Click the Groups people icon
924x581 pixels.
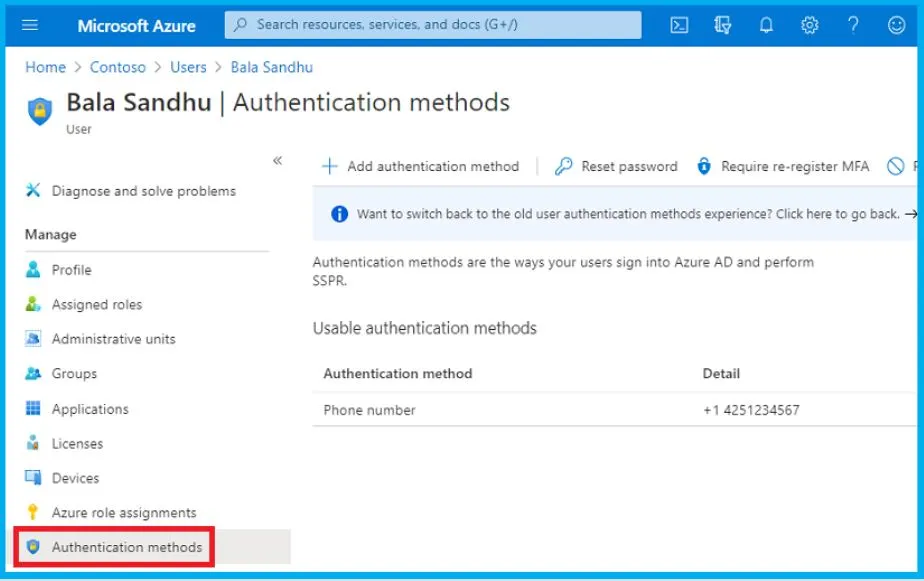33,374
